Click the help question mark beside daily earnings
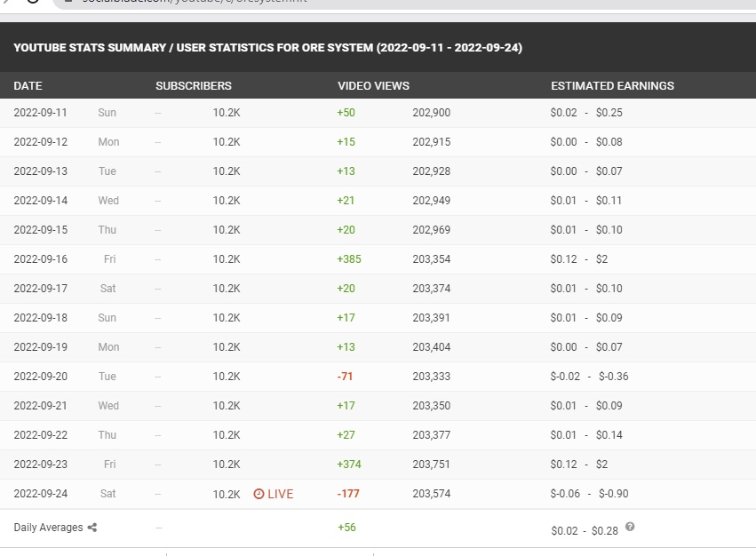756x556 pixels. (x=630, y=527)
